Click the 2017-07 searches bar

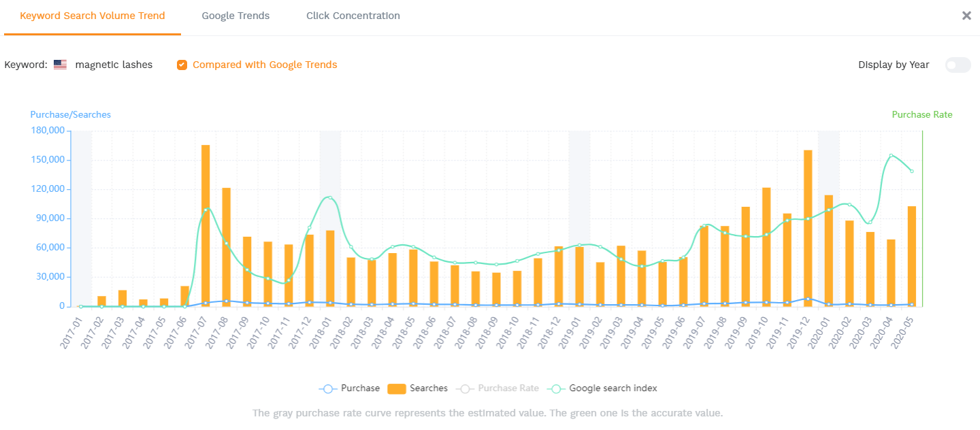pos(206,225)
